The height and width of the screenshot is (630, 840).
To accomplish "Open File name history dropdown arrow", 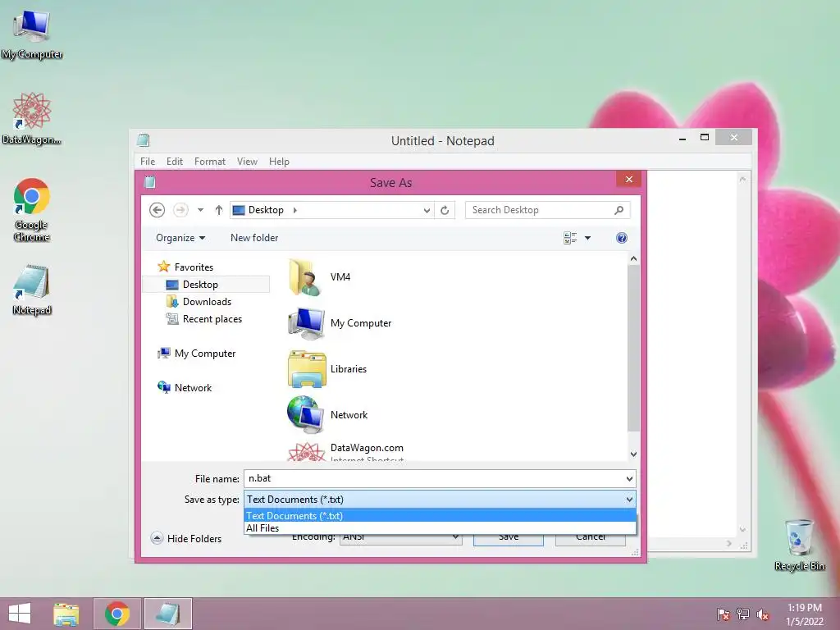I will 629,479.
